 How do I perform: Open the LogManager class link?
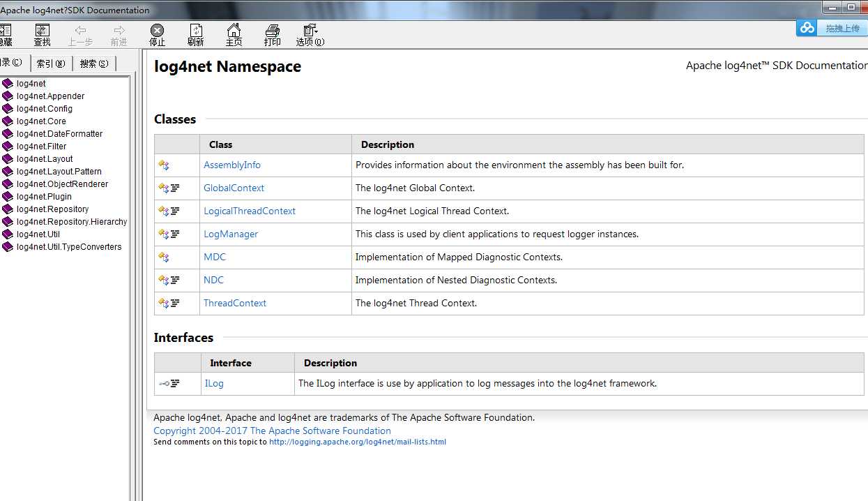point(231,234)
